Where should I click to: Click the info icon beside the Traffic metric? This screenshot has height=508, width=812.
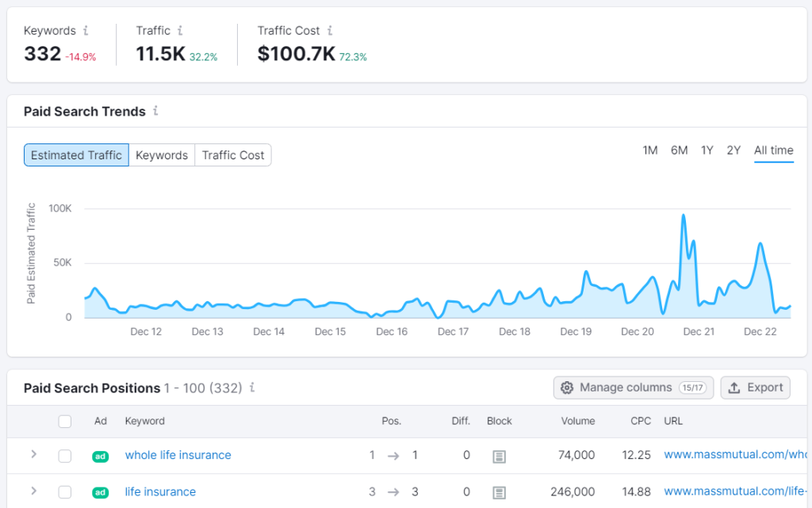point(180,30)
